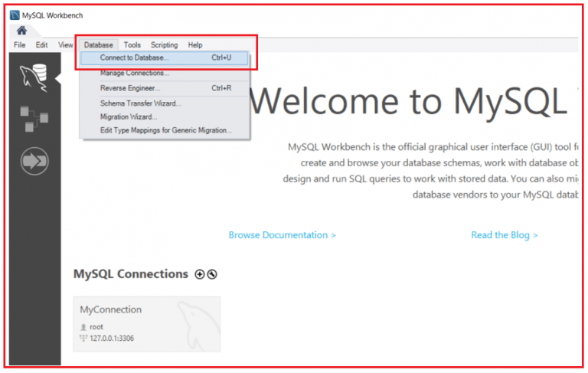Start the Migration Wizard menu item
This screenshot has width=588, height=373.
[x=129, y=117]
